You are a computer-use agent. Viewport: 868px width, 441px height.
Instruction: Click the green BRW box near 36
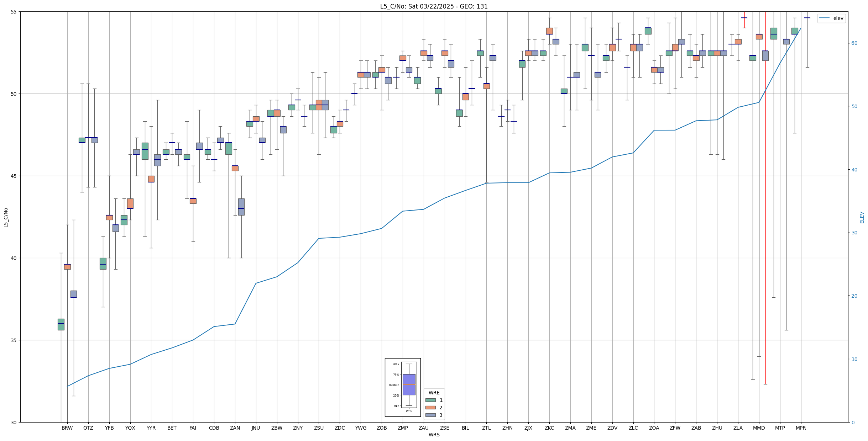click(x=61, y=324)
